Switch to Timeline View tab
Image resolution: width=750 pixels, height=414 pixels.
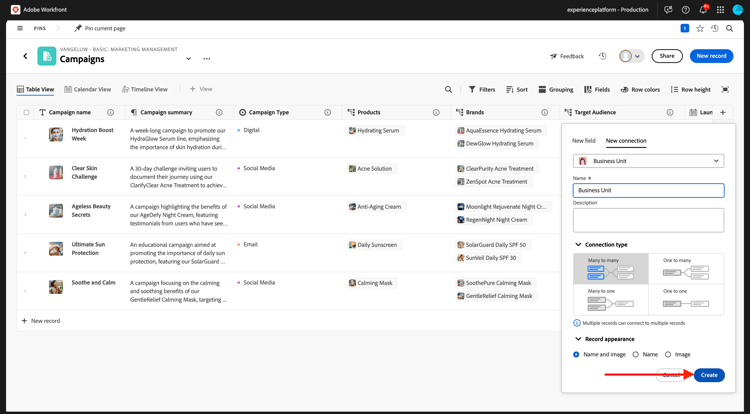pos(144,89)
